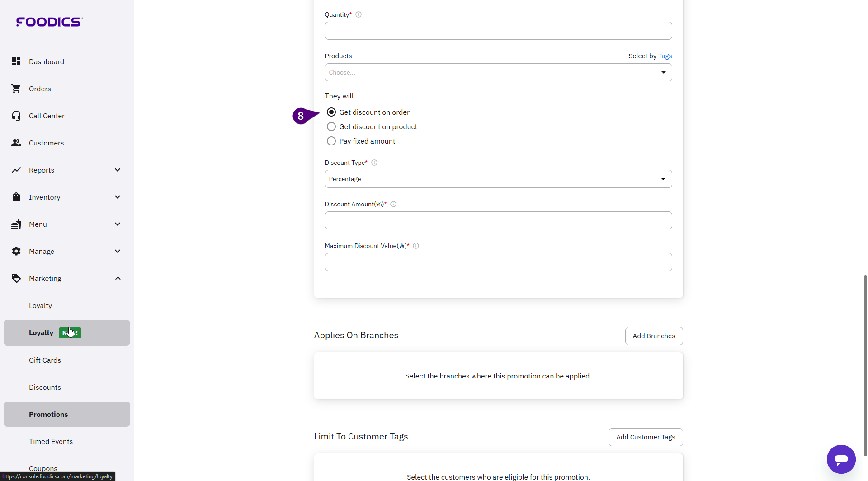Go to Timed Events in sidebar
Image resolution: width=868 pixels, height=481 pixels.
[x=51, y=441]
